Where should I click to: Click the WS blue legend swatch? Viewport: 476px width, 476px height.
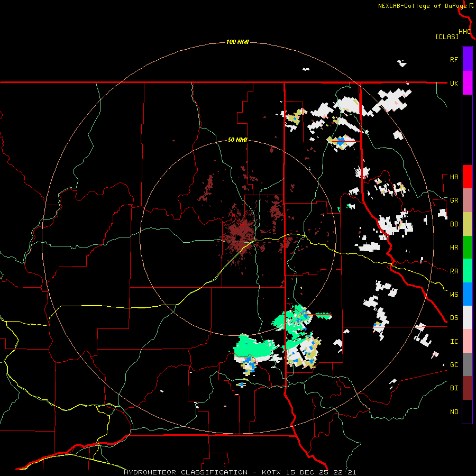467,294
